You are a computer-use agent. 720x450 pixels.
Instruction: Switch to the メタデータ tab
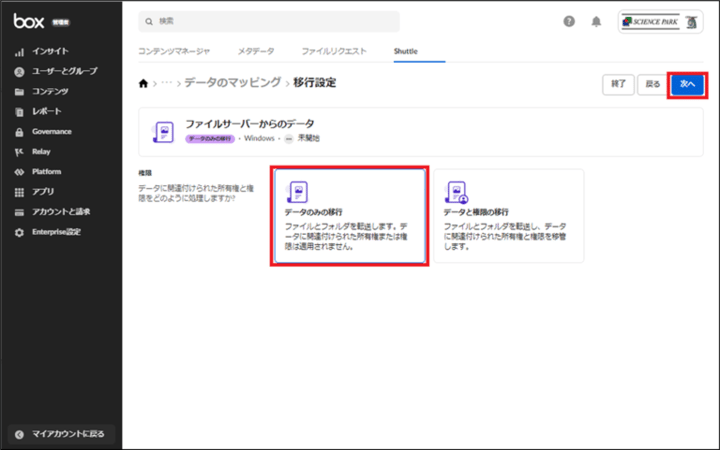pyautogui.click(x=258, y=50)
